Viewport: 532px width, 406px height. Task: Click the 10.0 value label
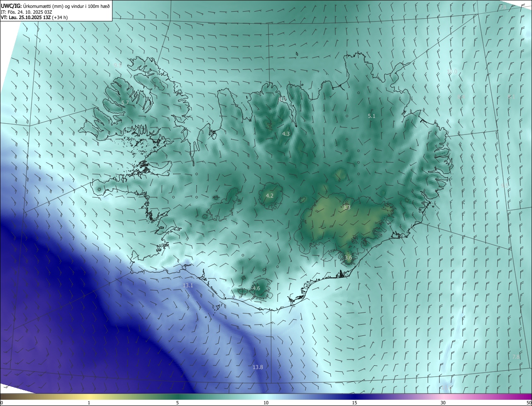point(451,72)
